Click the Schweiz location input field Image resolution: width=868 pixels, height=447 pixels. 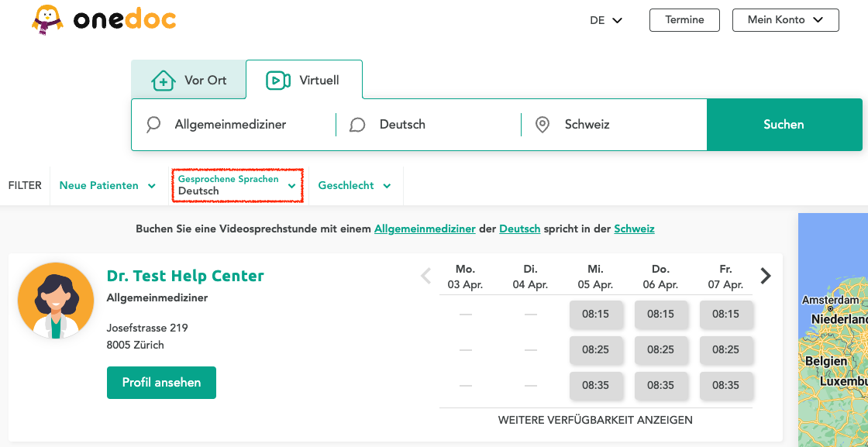[x=628, y=124]
